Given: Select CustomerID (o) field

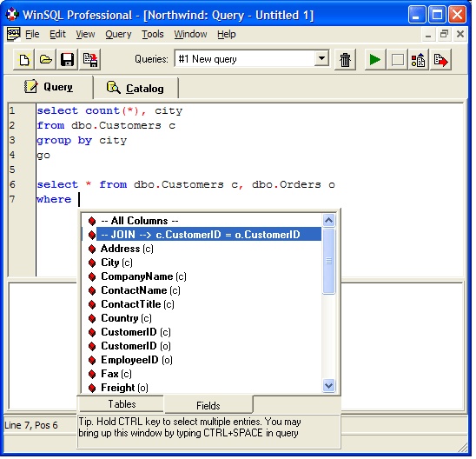Looking at the screenshot, I should 202,346.
